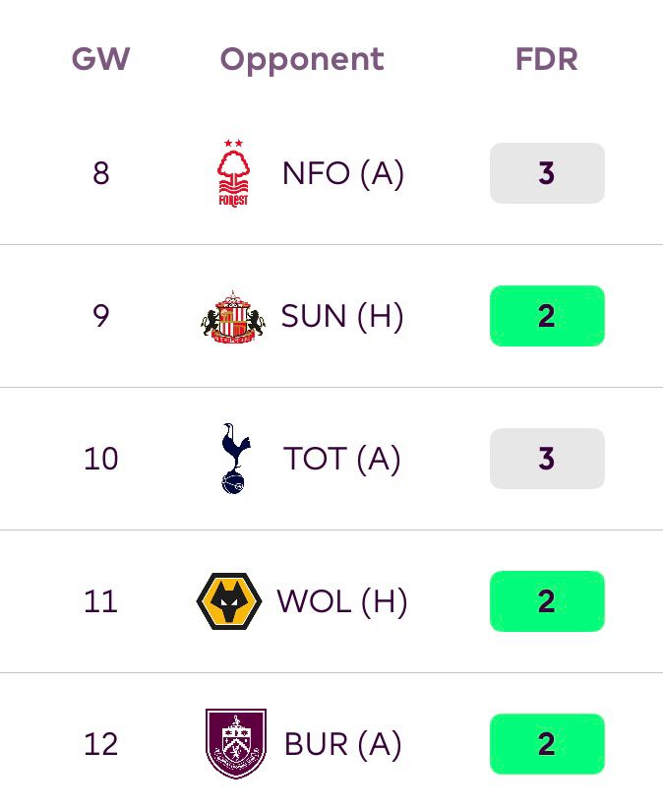The height and width of the screenshot is (812, 663).
Task: Select the Burnley club crest
Action: [236, 744]
